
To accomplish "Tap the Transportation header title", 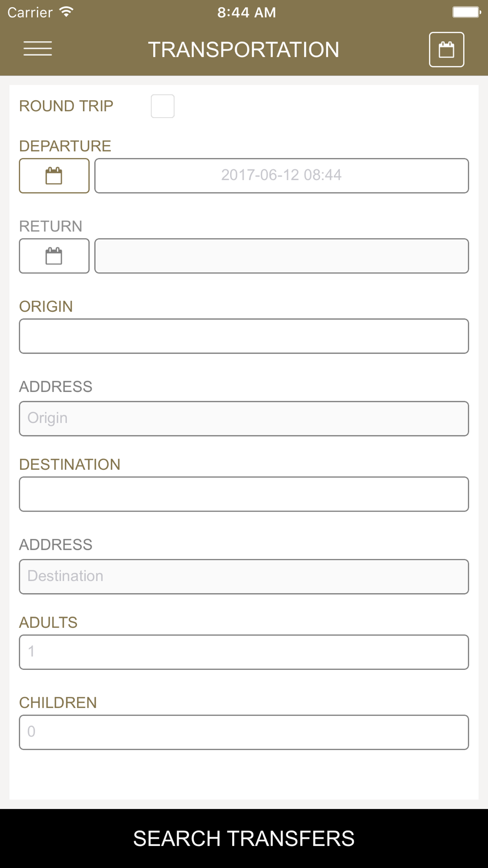I will (x=244, y=50).
